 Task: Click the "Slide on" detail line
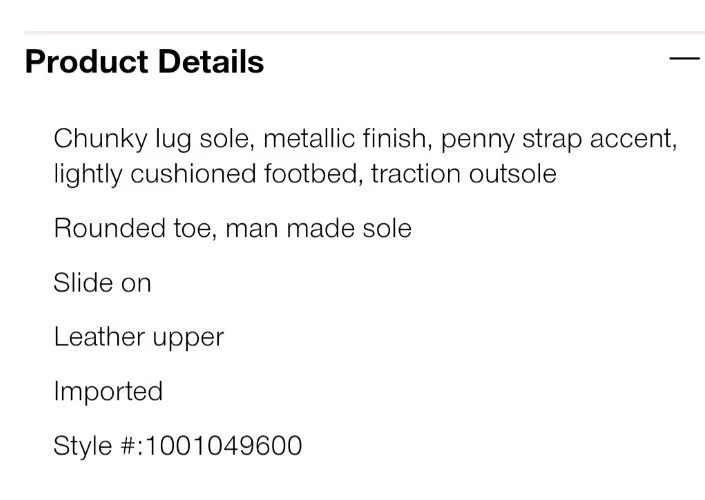point(102,283)
